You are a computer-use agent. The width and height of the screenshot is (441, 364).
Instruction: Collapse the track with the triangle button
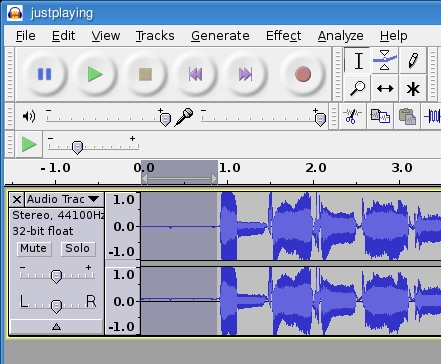[x=56, y=326]
